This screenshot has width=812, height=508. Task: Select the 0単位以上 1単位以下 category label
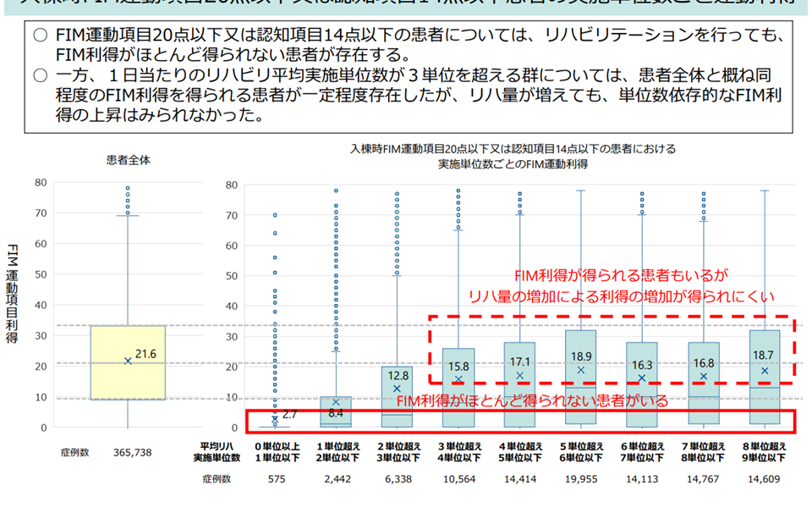[275, 452]
